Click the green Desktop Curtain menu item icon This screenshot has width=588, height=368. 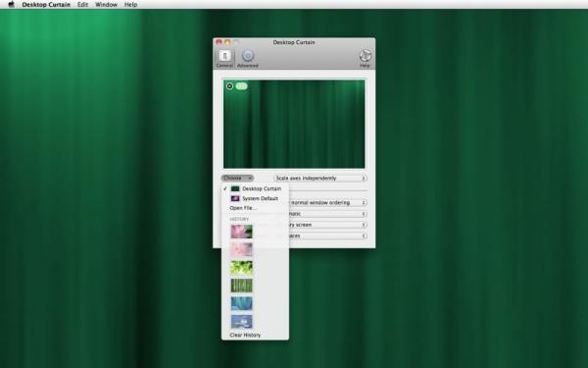pyautogui.click(x=235, y=188)
